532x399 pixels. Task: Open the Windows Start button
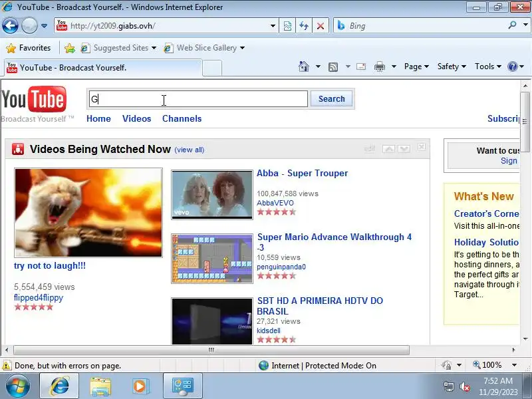coord(17,386)
